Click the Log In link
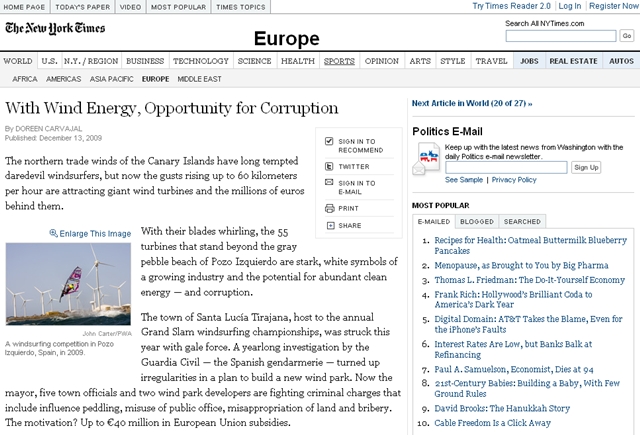 point(570,7)
